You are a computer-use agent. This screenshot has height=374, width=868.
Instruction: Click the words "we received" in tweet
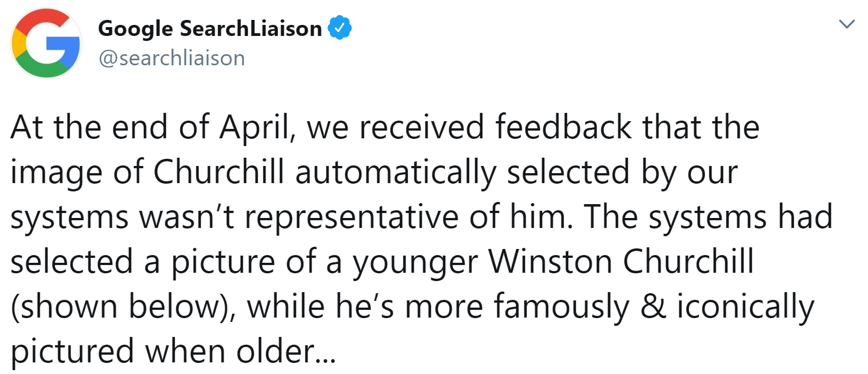pos(396,127)
